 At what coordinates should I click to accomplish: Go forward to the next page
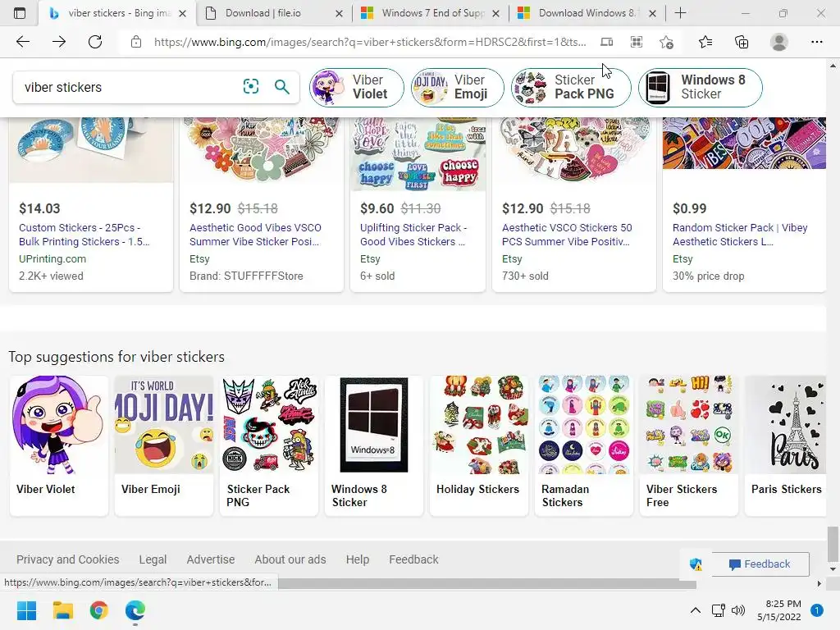point(59,42)
